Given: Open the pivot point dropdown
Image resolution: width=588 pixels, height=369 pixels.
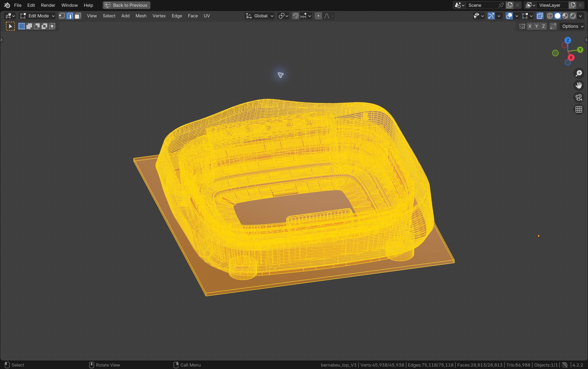Looking at the screenshot, I should pyautogui.click(x=283, y=16).
